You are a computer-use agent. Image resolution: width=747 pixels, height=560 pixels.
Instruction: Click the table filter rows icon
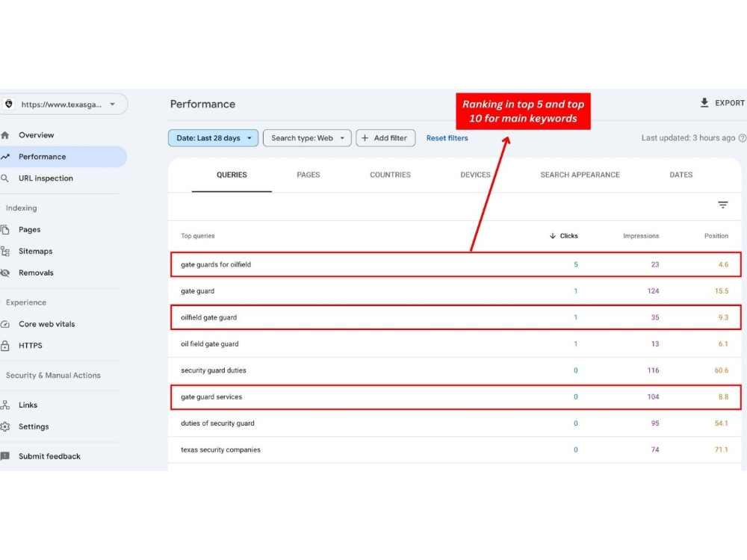click(x=722, y=205)
